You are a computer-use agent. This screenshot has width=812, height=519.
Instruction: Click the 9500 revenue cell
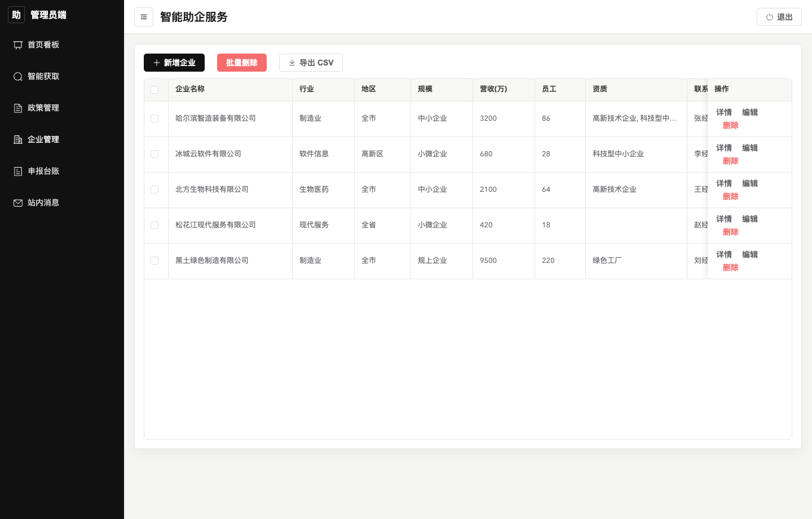[504, 261]
